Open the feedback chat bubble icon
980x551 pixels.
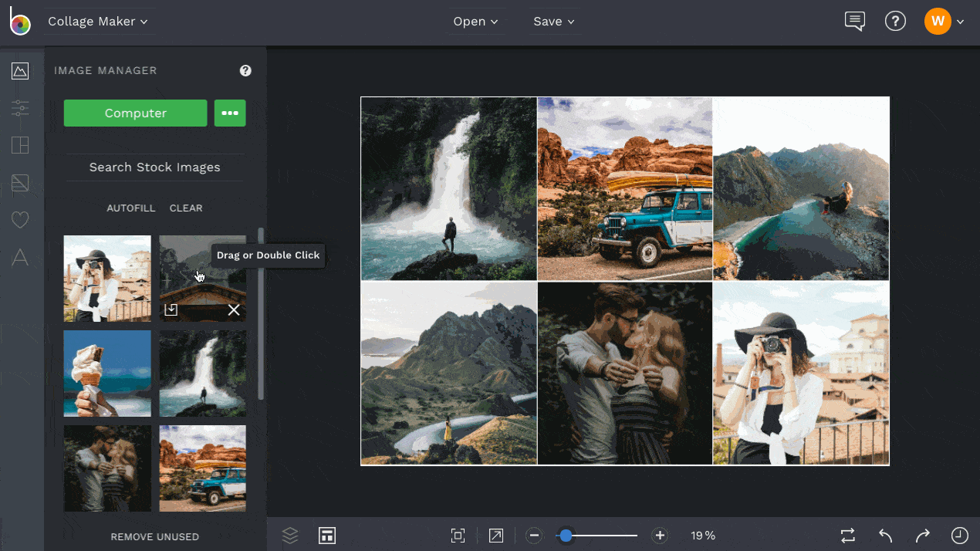pyautogui.click(x=854, y=22)
